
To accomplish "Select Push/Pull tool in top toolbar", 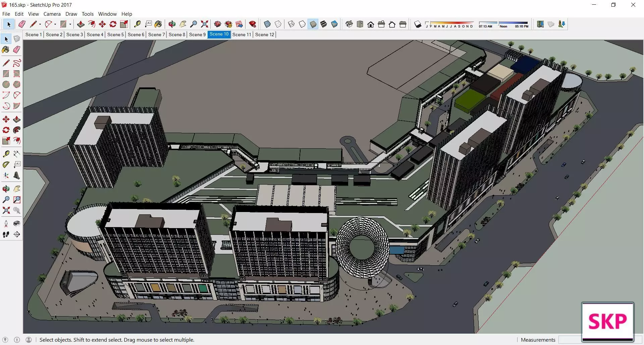I will 80,24.
